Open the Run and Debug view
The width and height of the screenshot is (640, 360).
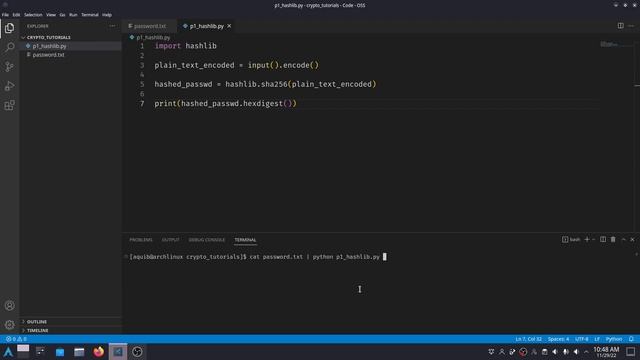pyautogui.click(x=9, y=86)
